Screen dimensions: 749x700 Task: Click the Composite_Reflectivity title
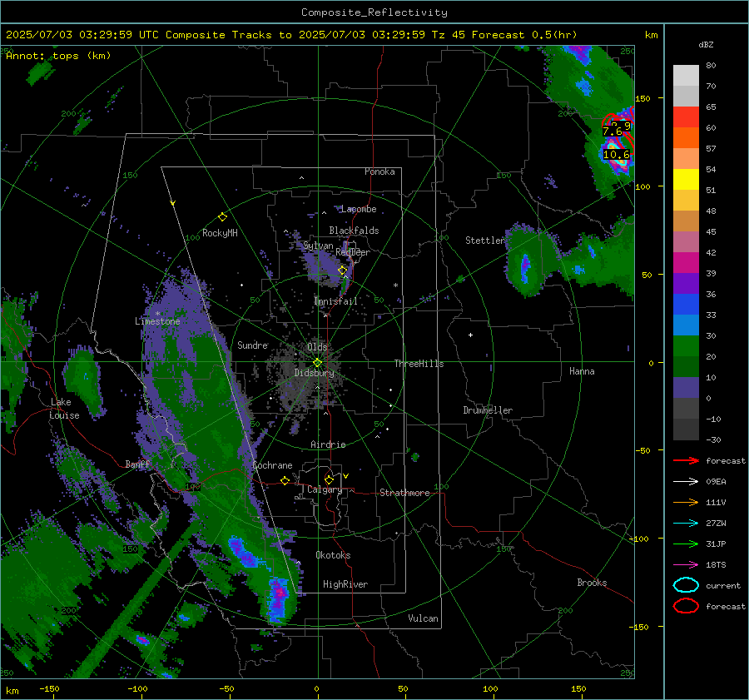tap(374, 12)
